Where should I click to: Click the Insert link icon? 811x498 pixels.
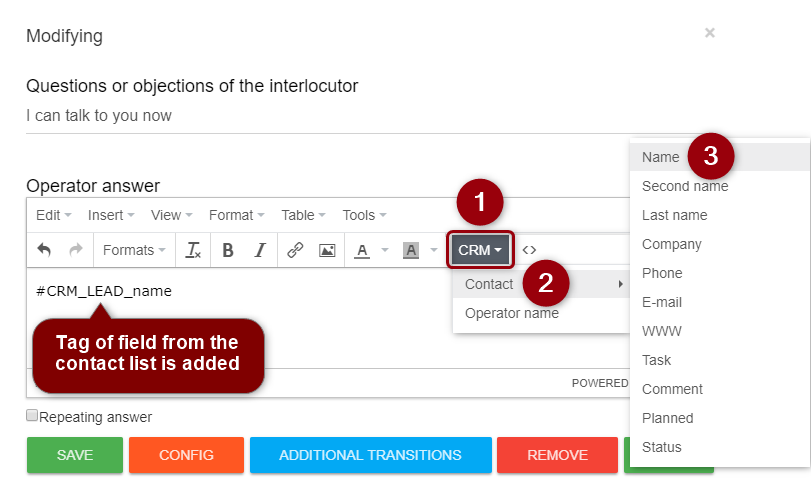(x=295, y=250)
